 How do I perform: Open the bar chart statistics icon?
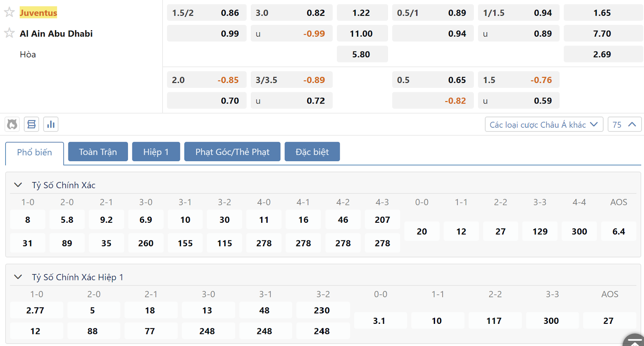51,124
